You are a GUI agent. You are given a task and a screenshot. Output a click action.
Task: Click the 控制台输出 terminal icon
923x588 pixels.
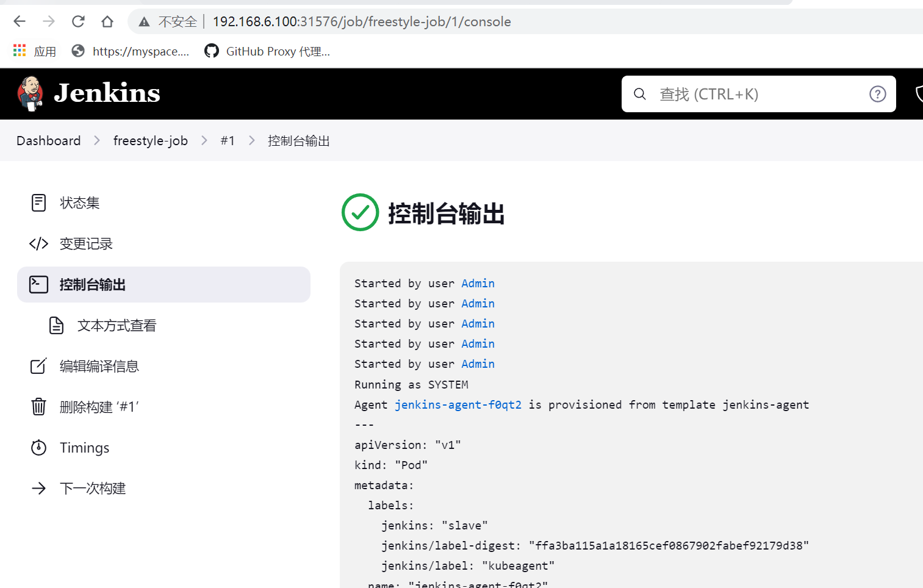38,284
